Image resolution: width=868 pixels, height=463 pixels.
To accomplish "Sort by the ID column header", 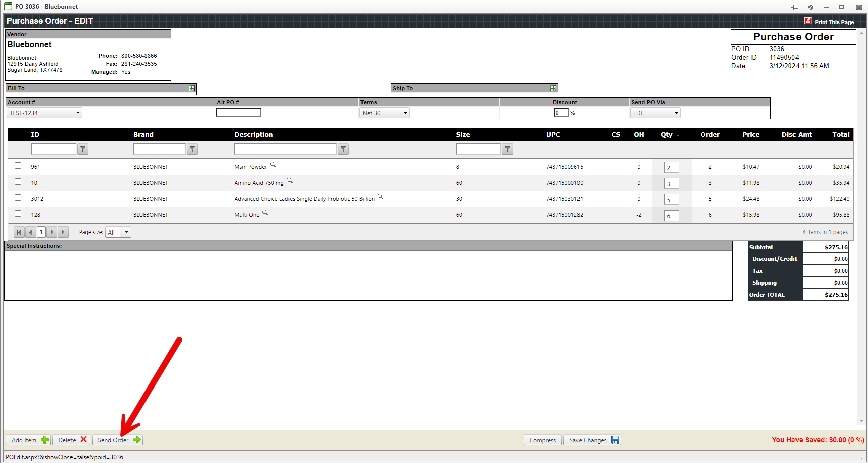I will tap(35, 135).
